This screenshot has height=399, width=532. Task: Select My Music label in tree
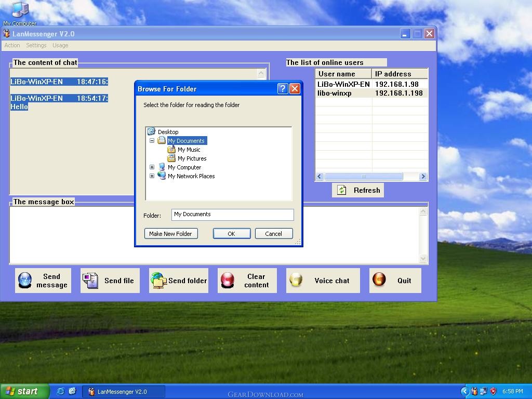point(189,150)
